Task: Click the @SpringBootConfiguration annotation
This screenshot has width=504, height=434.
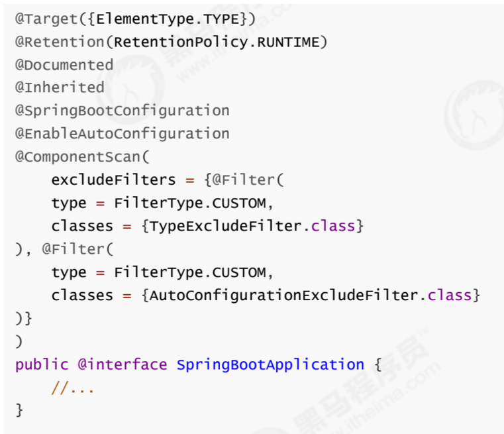Action: tap(123, 111)
